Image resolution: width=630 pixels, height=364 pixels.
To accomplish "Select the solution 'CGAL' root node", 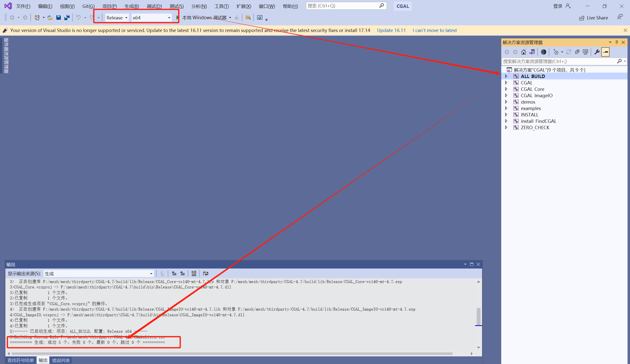I will coord(549,70).
